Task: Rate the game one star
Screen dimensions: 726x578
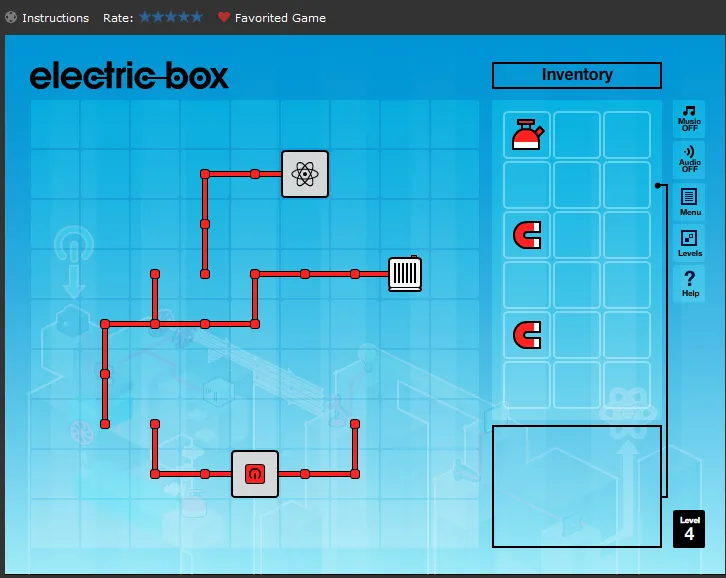Action: point(145,17)
